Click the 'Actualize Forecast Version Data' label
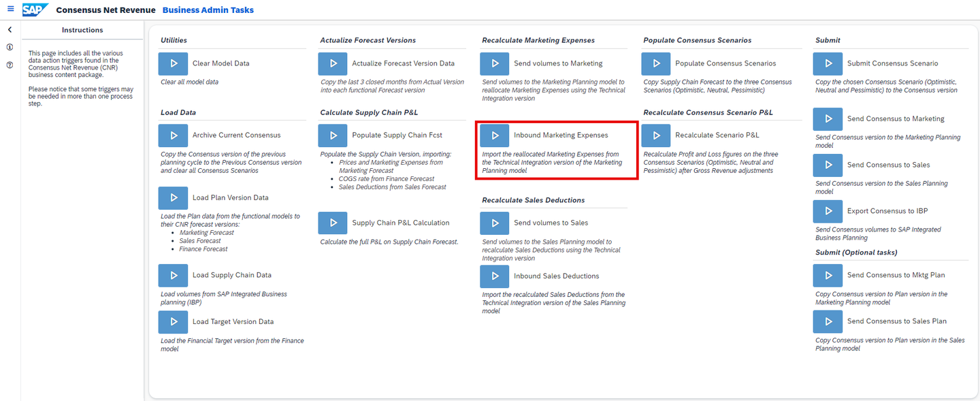Viewport: 980px width, 401px height. pos(404,63)
